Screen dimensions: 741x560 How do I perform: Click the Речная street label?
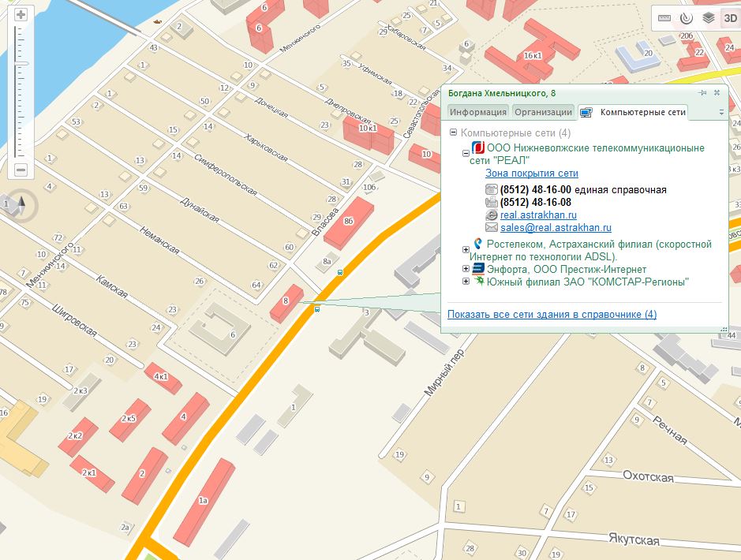[x=670, y=430]
